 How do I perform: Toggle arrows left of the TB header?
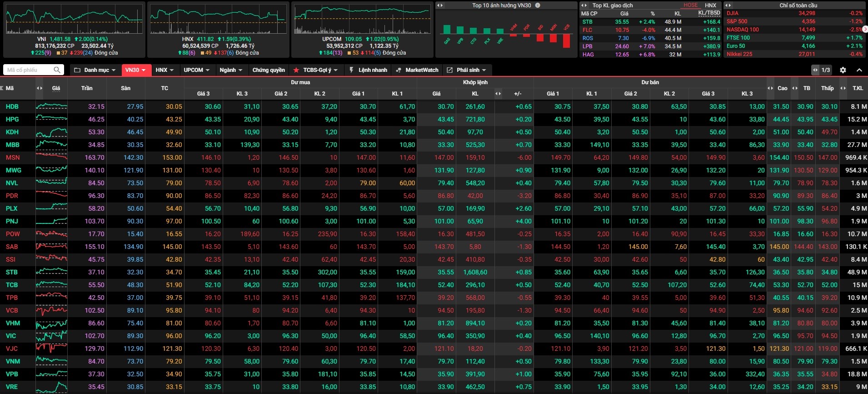tap(794, 88)
